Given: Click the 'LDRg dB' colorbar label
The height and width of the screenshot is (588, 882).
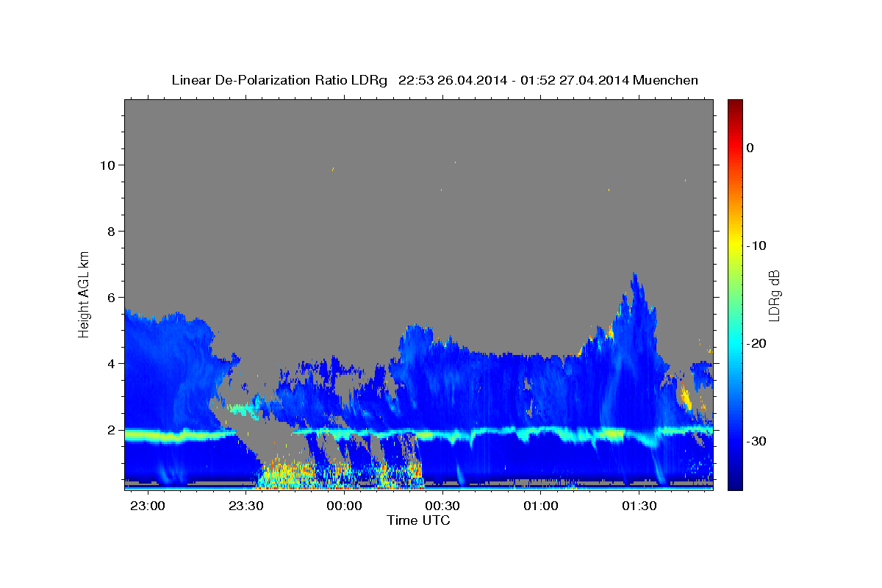Looking at the screenshot, I should pyautogui.click(x=774, y=295).
